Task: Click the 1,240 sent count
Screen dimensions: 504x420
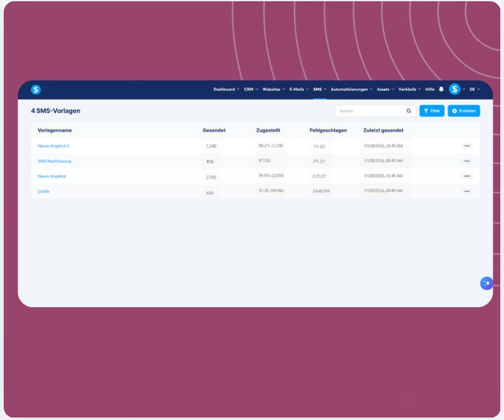Action: click(x=211, y=146)
